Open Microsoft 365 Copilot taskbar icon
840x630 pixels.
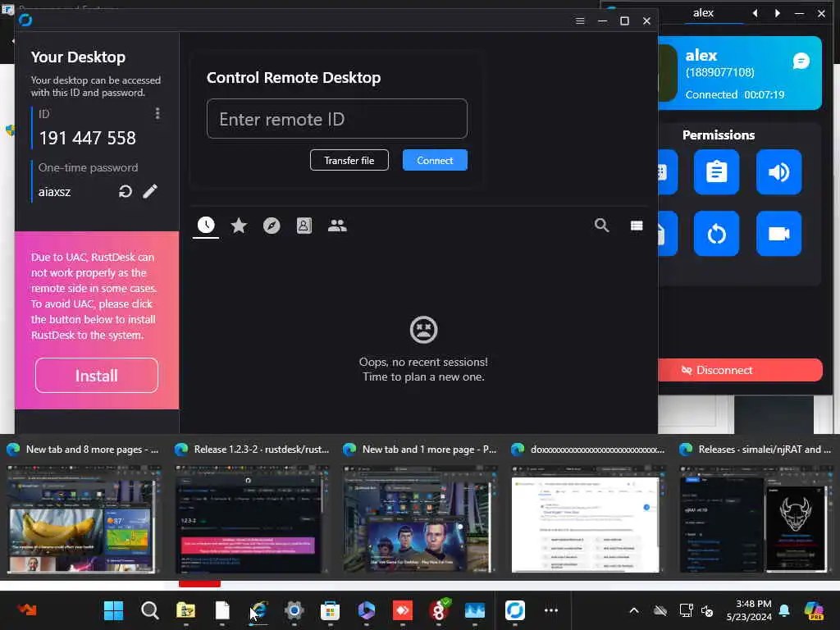(367, 610)
